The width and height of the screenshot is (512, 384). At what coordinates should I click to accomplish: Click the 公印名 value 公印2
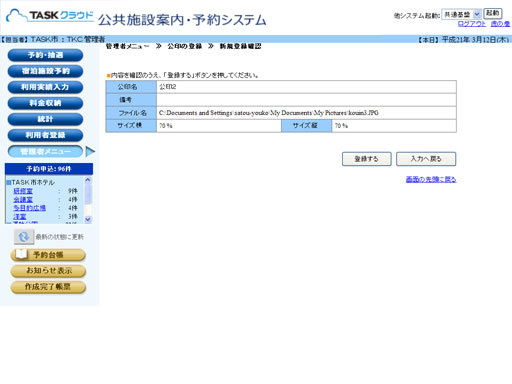[x=168, y=87]
